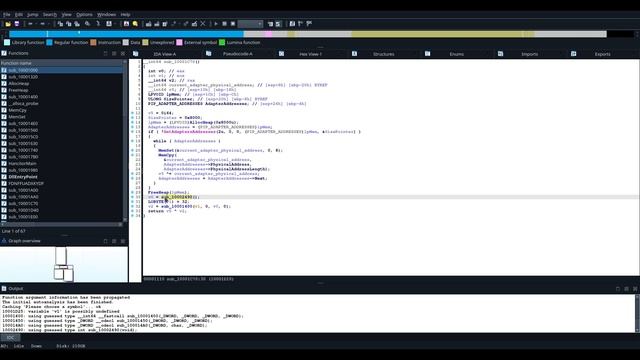Open the back-jump history dropdown arrow
The width and height of the screenshot is (640, 360).
(x=36, y=24)
